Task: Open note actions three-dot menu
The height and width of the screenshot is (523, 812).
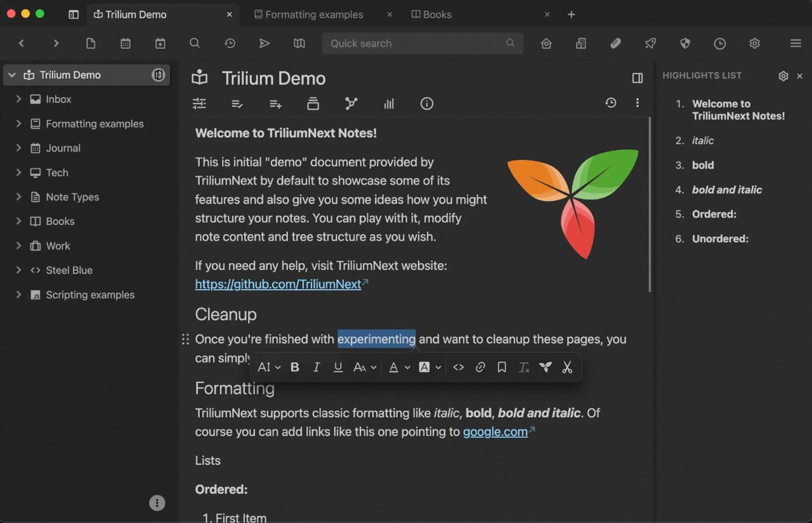Action: 637,103
